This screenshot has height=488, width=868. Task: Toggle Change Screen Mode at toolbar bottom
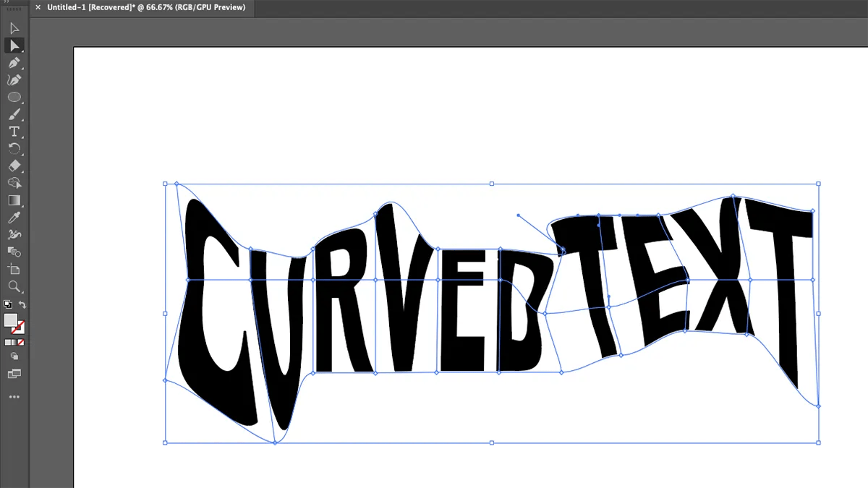14,373
